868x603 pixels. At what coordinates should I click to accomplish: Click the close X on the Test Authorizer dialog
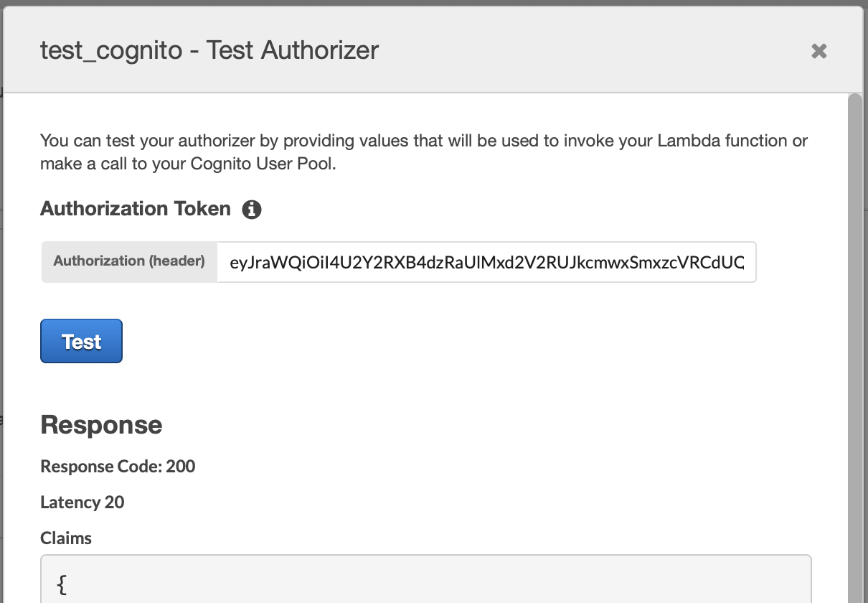coord(819,51)
